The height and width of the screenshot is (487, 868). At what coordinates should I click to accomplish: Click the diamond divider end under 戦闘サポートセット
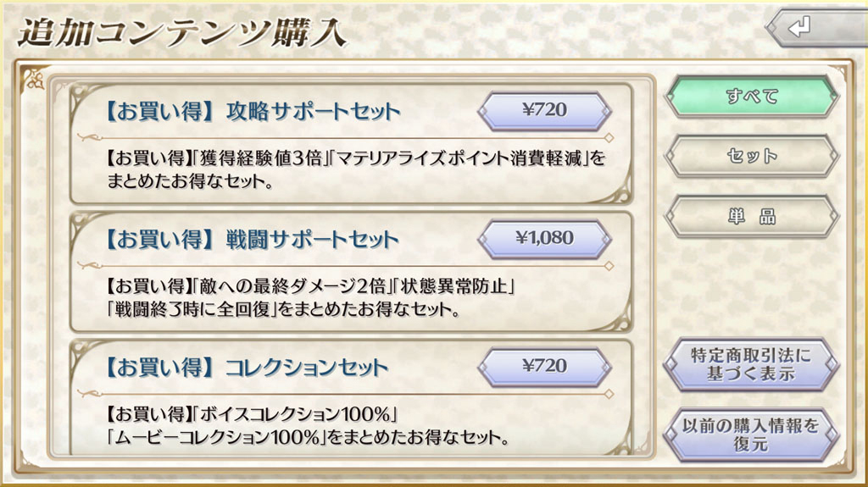tap(609, 265)
